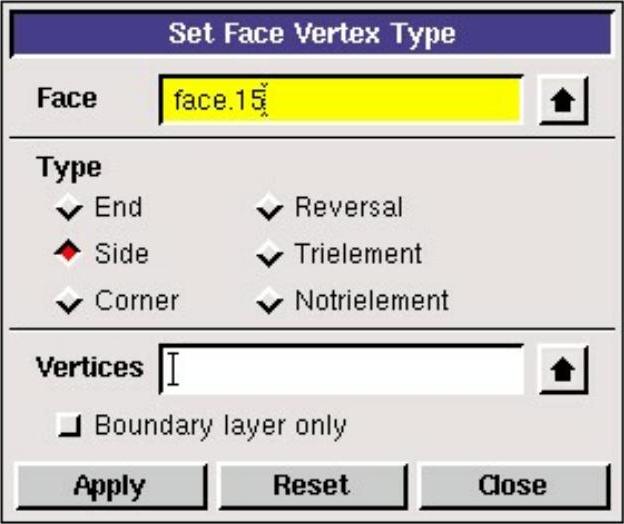This screenshot has height=524, width=624.
Task: Click the bold Vertices label
Action: point(90,367)
